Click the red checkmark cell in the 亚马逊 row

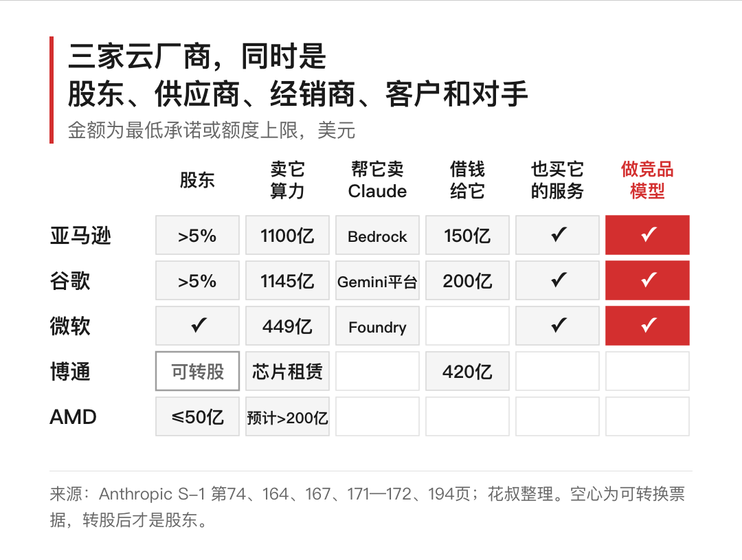pos(647,235)
